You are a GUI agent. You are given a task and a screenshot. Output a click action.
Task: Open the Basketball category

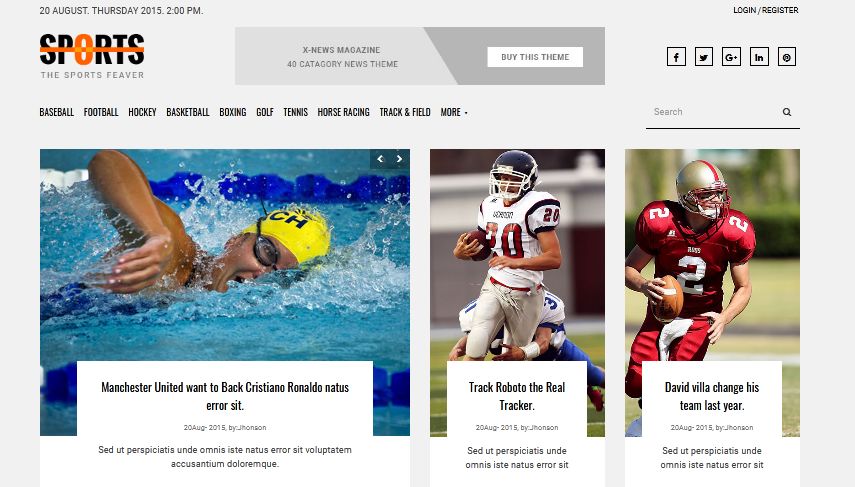[x=188, y=112]
